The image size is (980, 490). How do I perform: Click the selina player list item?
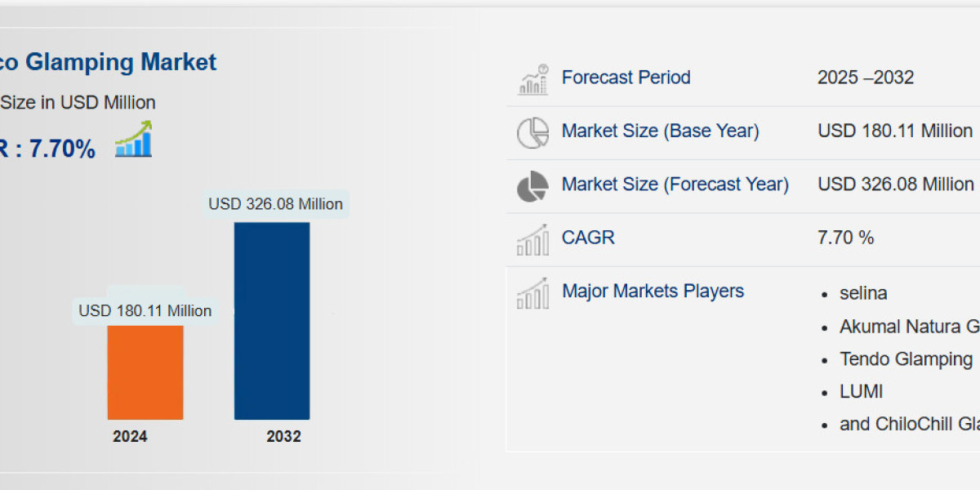click(x=863, y=293)
